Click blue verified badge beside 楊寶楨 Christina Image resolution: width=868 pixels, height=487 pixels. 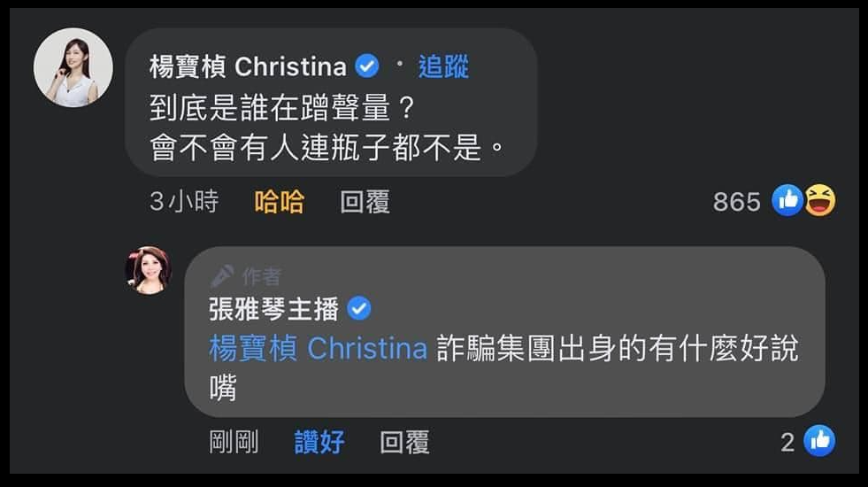point(366,66)
